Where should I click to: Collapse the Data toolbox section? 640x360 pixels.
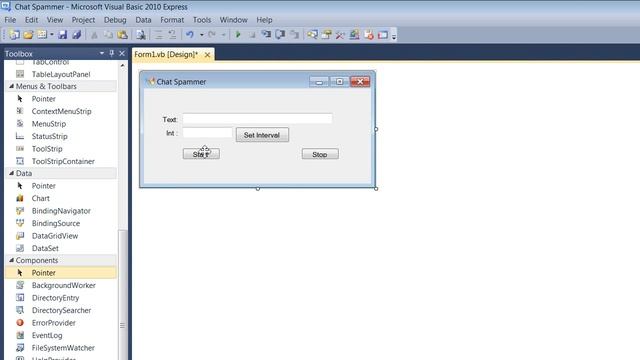tap(11, 173)
